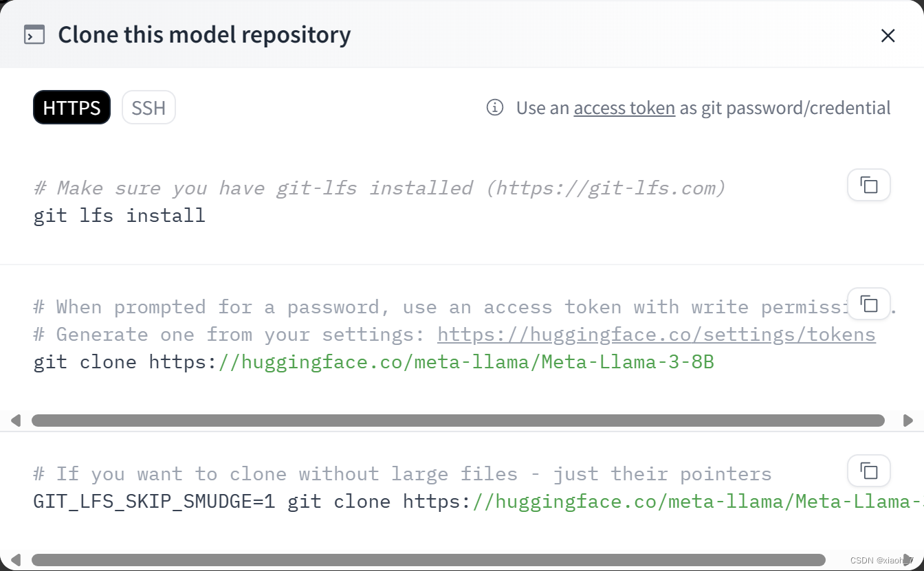Close the Clone this model repository dialog
This screenshot has height=571, width=924.
888,36
